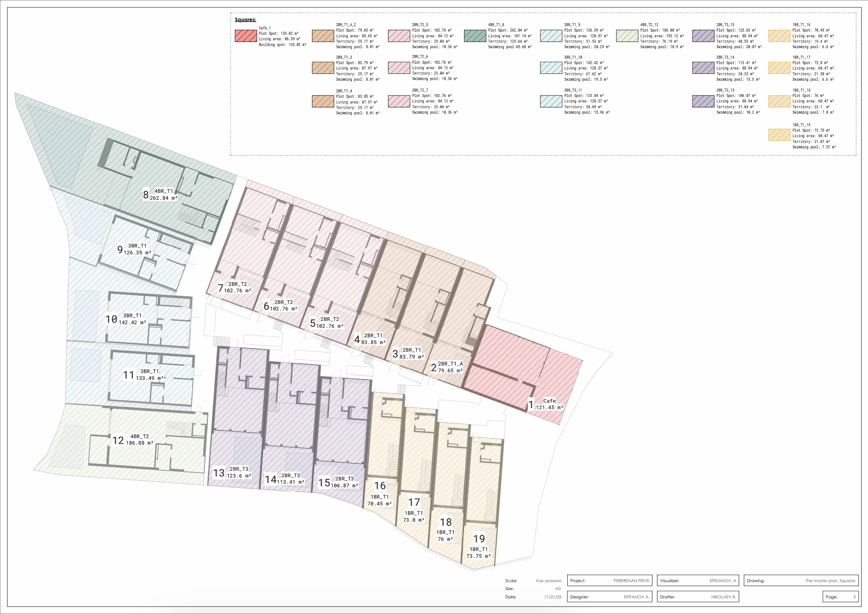Click the 1BR_T1_17 legend swatch
This screenshot has width=868, height=614.
[779, 68]
